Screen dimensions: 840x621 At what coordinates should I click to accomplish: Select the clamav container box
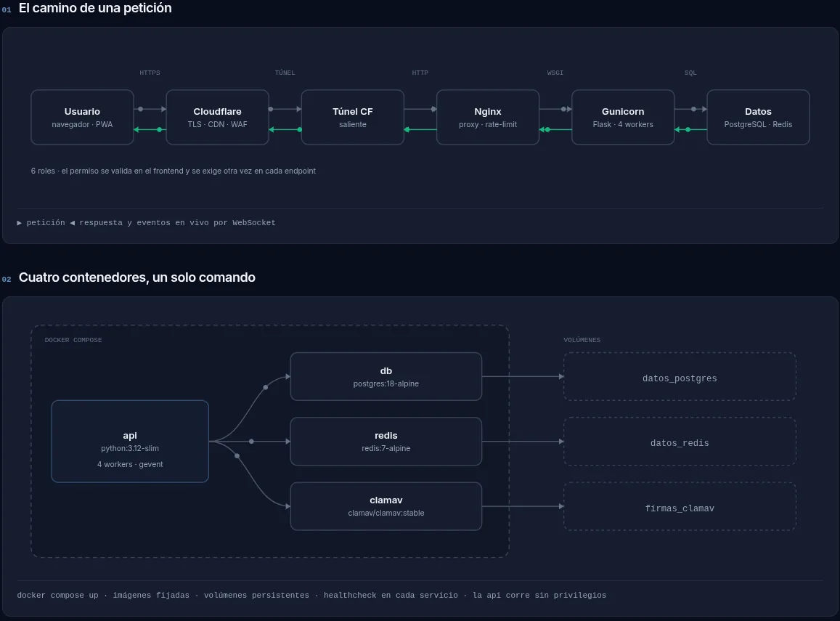click(x=386, y=506)
